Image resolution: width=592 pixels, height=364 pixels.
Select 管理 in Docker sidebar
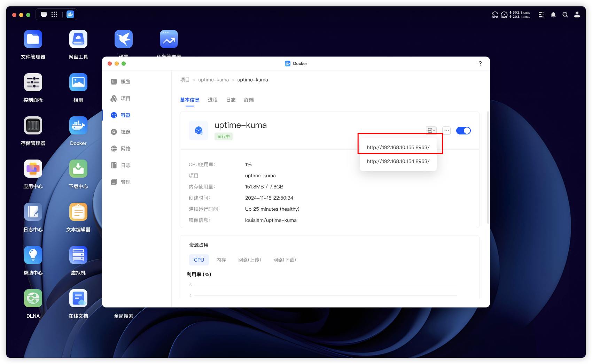(x=120, y=182)
